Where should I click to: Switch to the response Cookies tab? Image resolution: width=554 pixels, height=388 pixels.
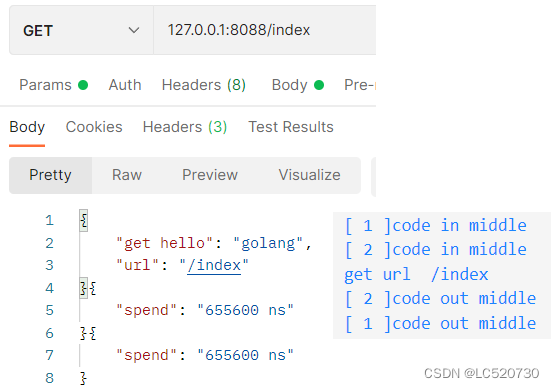(94, 127)
